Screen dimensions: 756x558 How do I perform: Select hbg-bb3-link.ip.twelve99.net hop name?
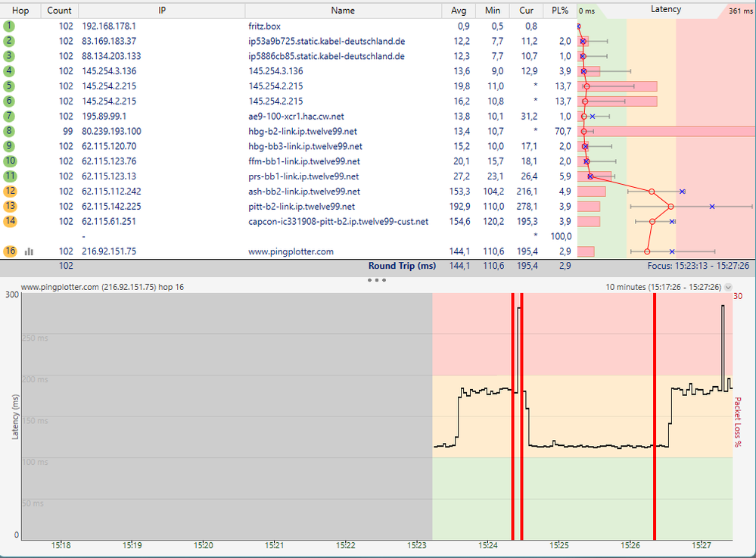305,145
